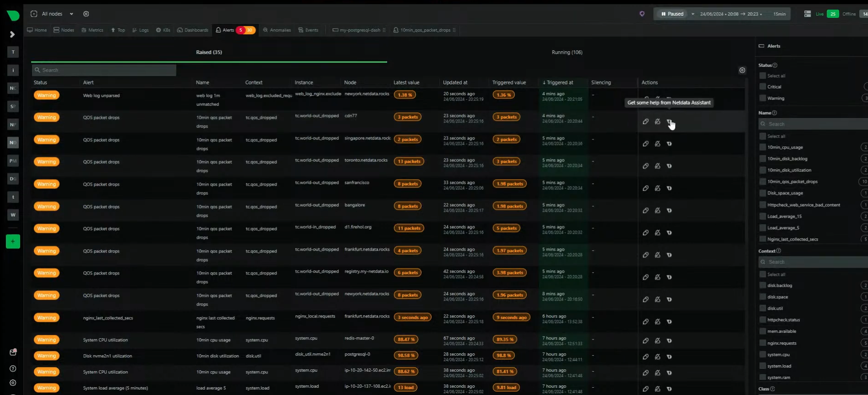Tick Select all under the Status filter
Viewport: 868px width, 395px height.
coord(763,76)
